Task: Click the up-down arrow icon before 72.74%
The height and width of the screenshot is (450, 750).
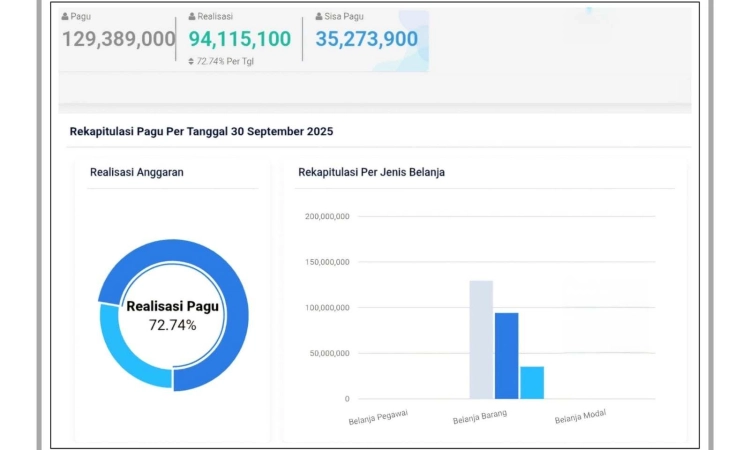Action: [x=191, y=62]
